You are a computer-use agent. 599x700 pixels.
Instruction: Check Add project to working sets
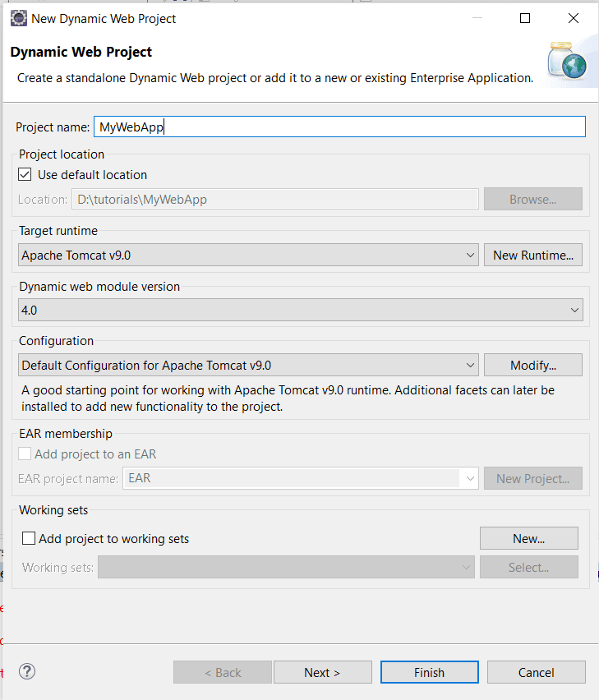pyautogui.click(x=29, y=537)
